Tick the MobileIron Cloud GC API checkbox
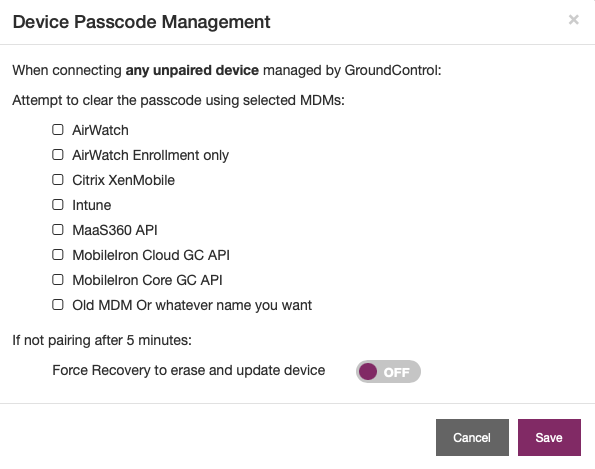This screenshot has width=595, height=469. 58,255
